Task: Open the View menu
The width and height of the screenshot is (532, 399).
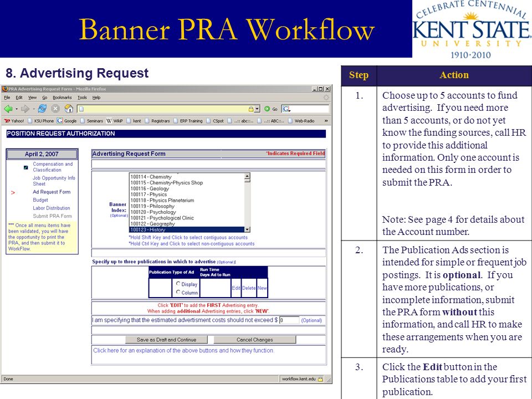Action: tap(32, 98)
